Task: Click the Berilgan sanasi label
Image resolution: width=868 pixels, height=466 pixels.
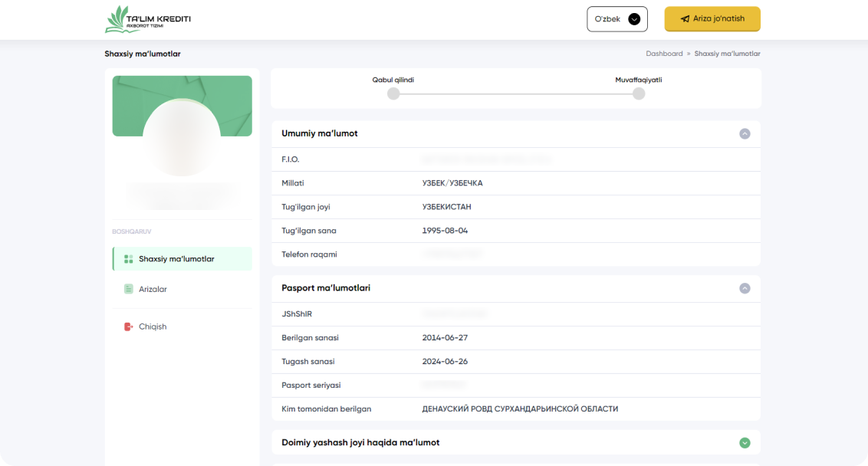Action: pyautogui.click(x=310, y=337)
